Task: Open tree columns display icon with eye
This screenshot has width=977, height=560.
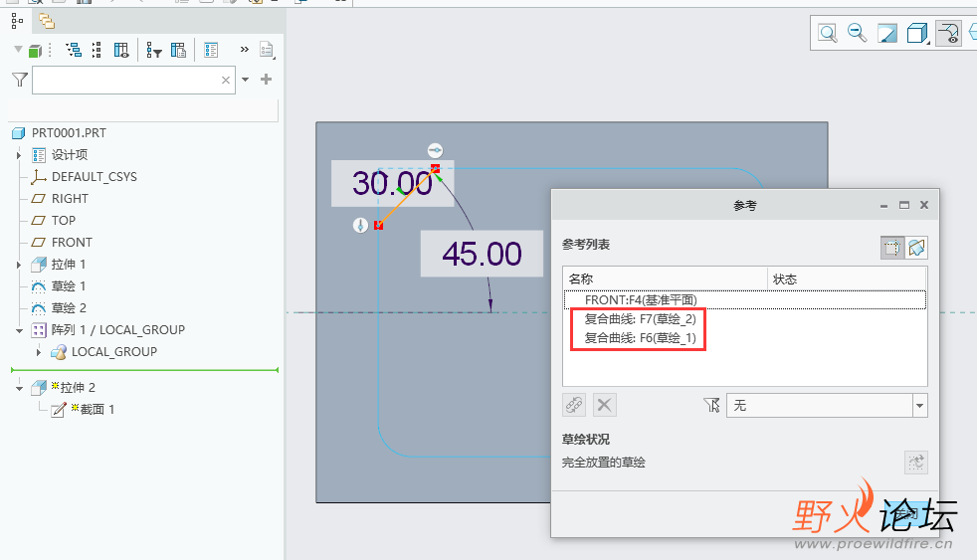Action: point(121,50)
